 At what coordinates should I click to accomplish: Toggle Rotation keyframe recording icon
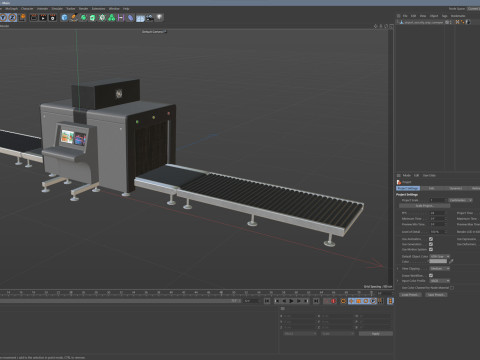click(366, 301)
